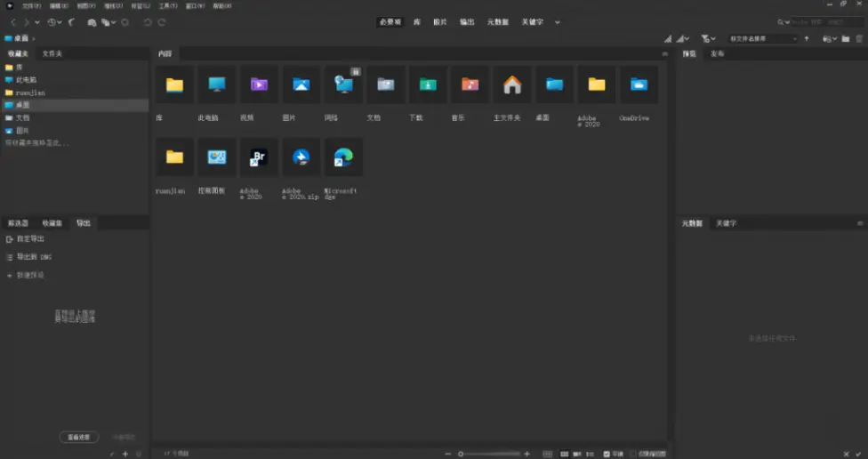868x459 pixels.
Task: Open the search options magnifier dropdown
Action: tap(784, 22)
